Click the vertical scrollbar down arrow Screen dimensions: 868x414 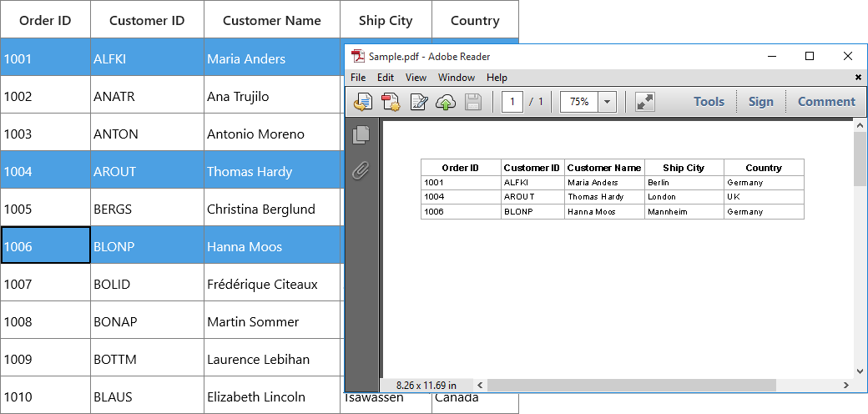coord(860,371)
